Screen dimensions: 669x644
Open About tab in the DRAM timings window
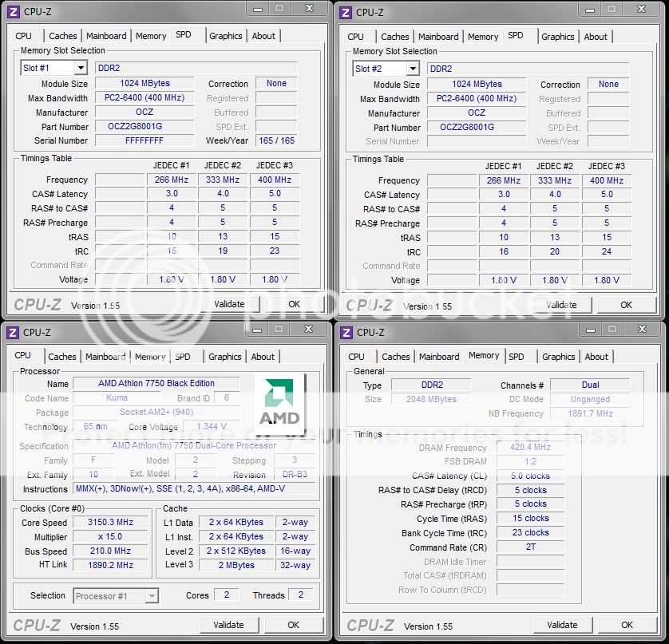(x=596, y=357)
